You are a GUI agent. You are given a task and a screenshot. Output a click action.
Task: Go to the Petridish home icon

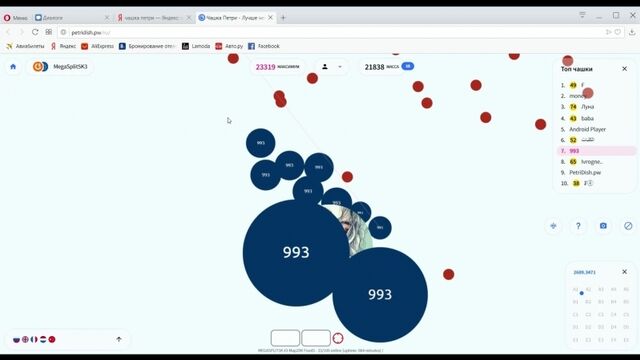(13, 67)
